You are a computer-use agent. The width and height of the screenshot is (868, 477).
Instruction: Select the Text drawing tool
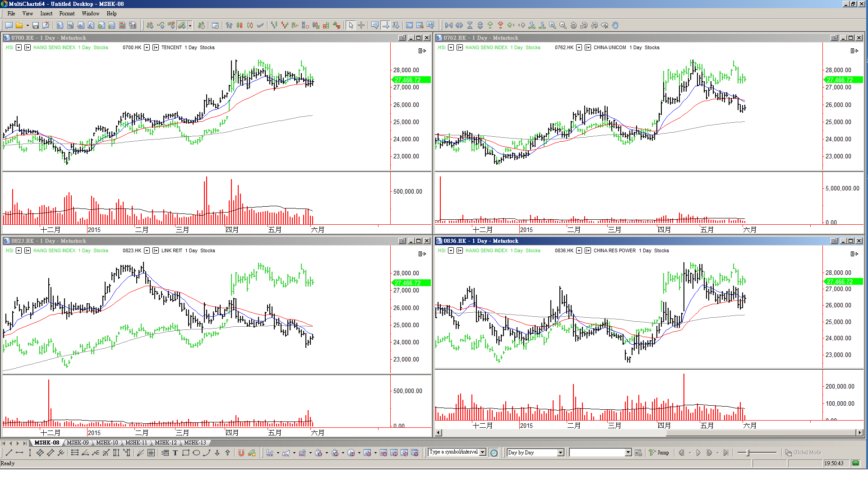coord(175,453)
